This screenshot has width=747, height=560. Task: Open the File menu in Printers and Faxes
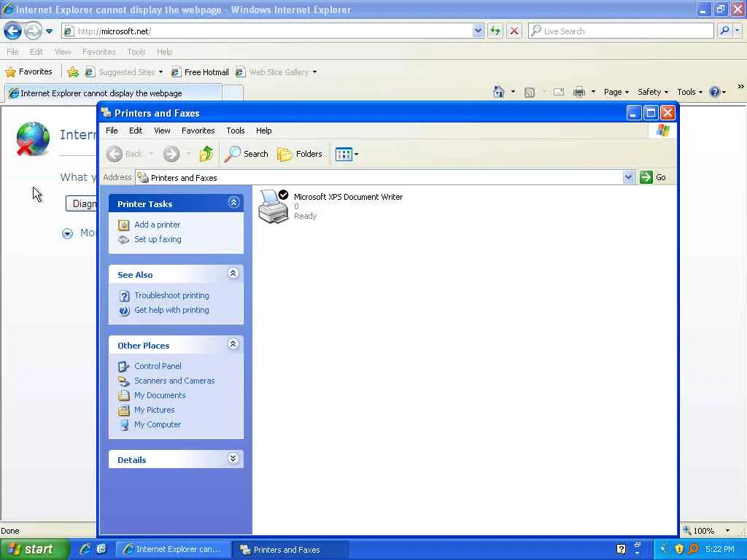pos(112,131)
